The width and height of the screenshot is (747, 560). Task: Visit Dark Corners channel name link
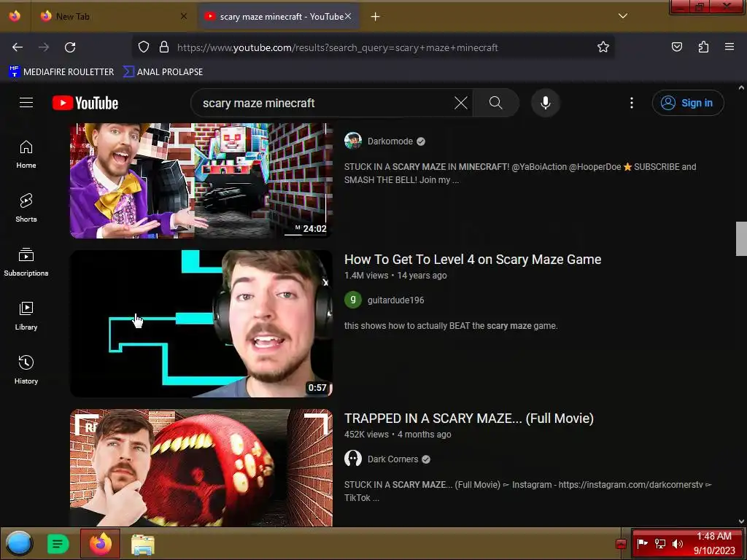click(392, 459)
